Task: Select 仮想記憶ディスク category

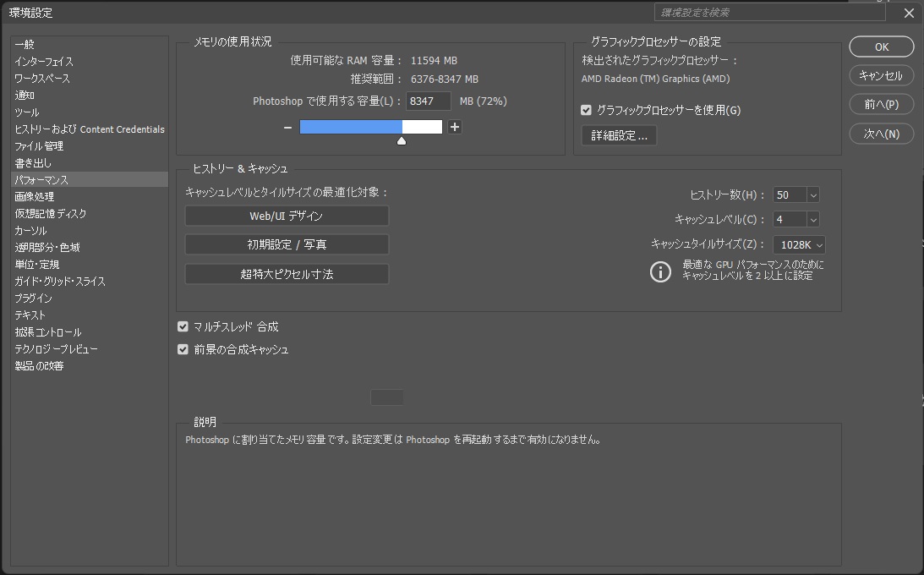Action: point(90,214)
